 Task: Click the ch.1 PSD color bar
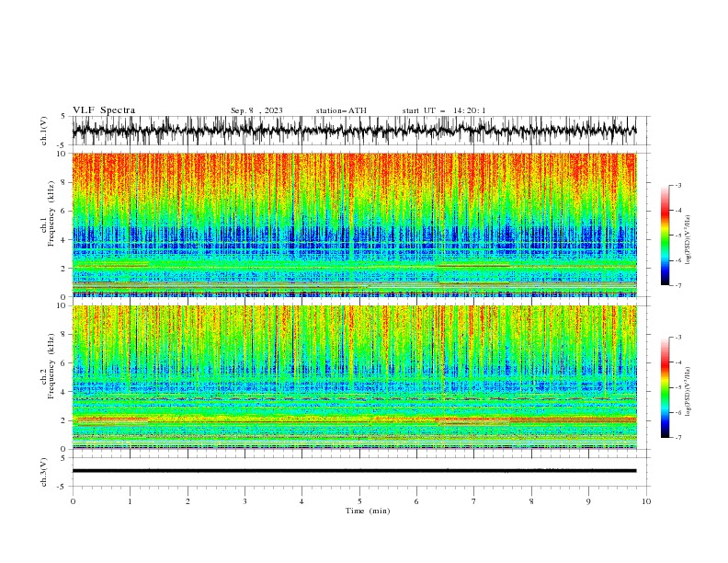tap(665, 236)
